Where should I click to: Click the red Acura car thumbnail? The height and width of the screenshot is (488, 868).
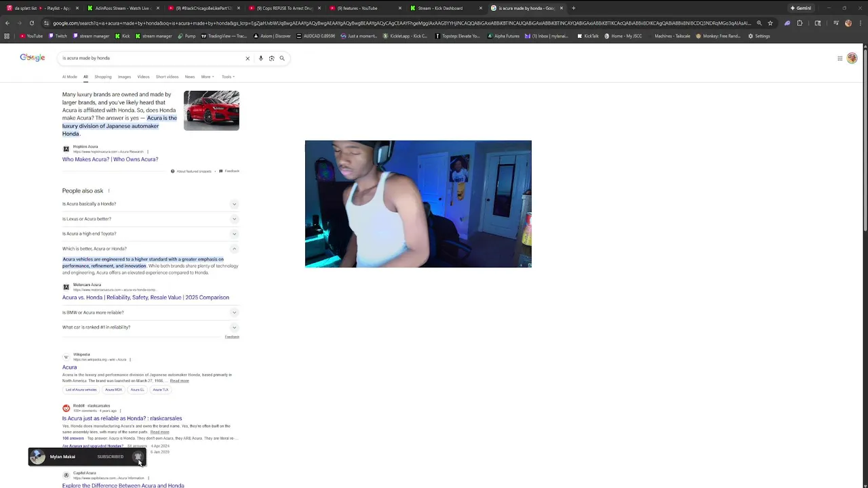pos(212,110)
